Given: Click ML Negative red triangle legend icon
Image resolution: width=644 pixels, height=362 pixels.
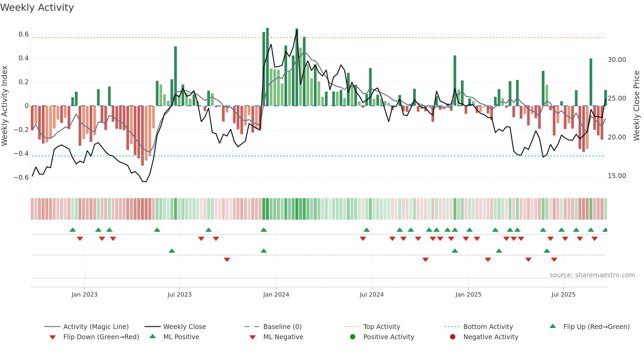Looking at the screenshot, I should click(253, 337).
